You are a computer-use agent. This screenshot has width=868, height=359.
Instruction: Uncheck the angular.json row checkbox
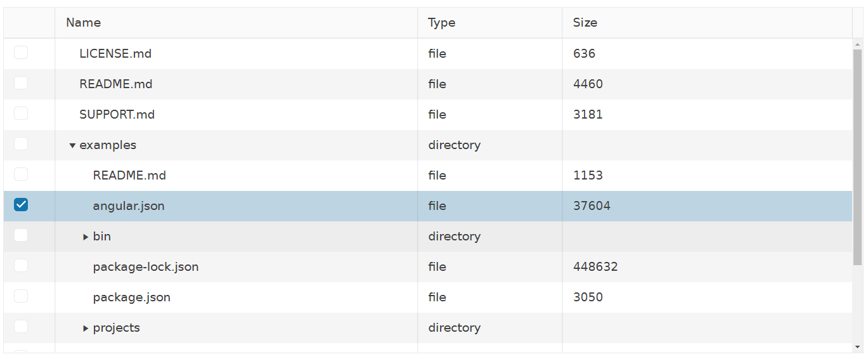click(x=21, y=204)
